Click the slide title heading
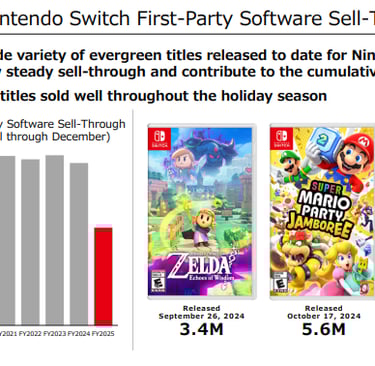Image resolution: width=375 pixels, height=366 pixels. 187,18
